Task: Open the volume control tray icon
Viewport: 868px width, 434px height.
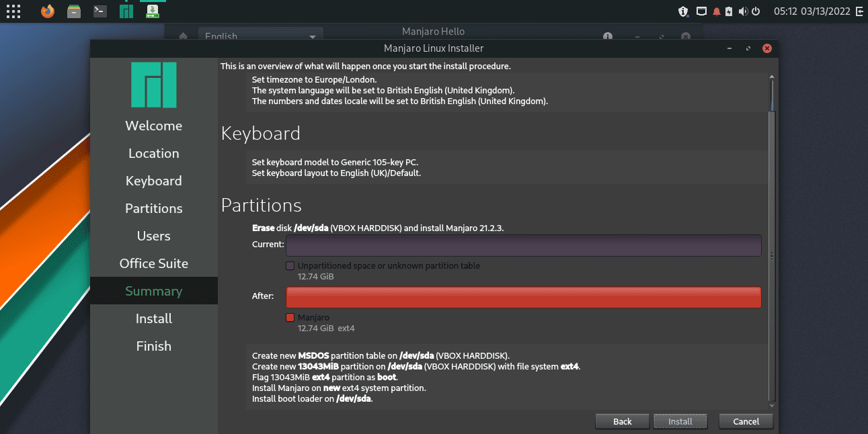Action: 743,11
